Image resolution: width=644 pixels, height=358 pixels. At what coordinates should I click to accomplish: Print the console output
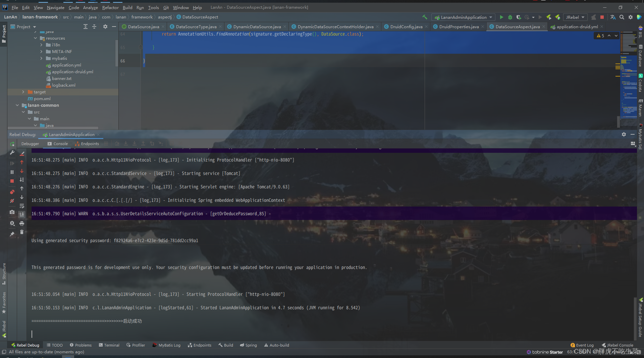pos(22,223)
